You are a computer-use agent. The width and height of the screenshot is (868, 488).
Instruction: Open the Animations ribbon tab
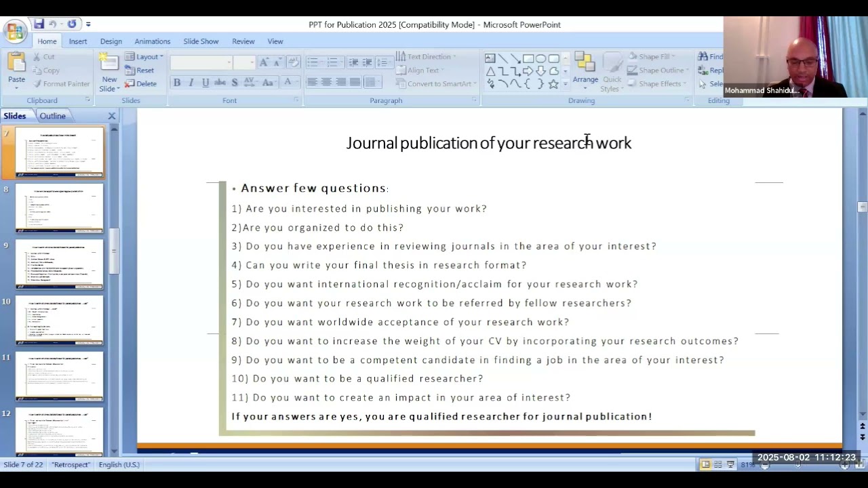point(152,41)
